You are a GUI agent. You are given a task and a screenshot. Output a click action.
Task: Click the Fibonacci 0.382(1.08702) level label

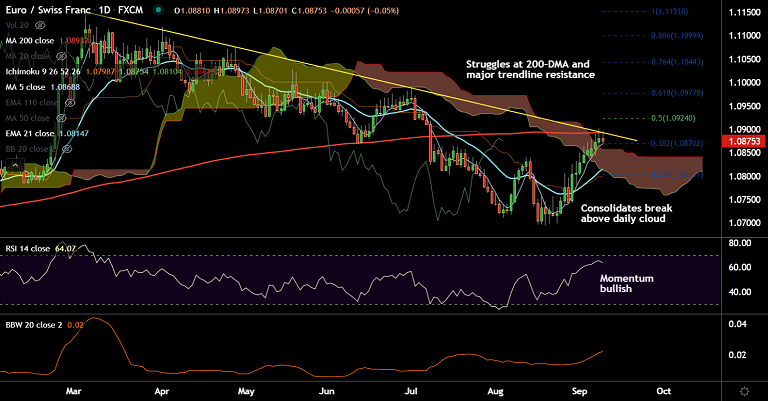[677, 143]
